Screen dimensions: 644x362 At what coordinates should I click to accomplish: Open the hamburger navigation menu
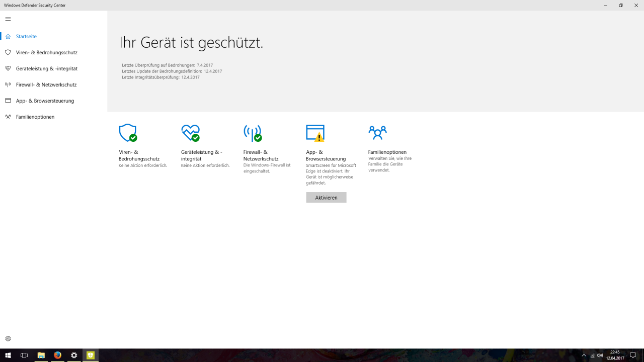pyautogui.click(x=8, y=19)
